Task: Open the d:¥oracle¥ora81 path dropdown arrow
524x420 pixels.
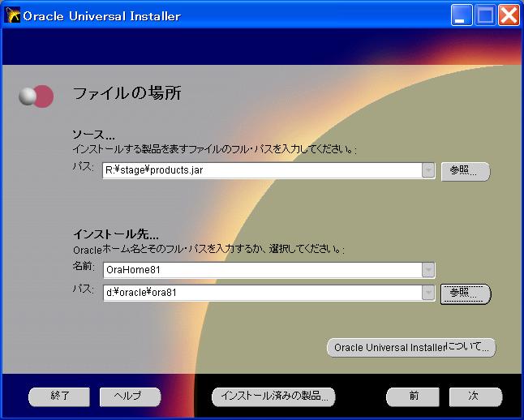Action: tap(428, 293)
